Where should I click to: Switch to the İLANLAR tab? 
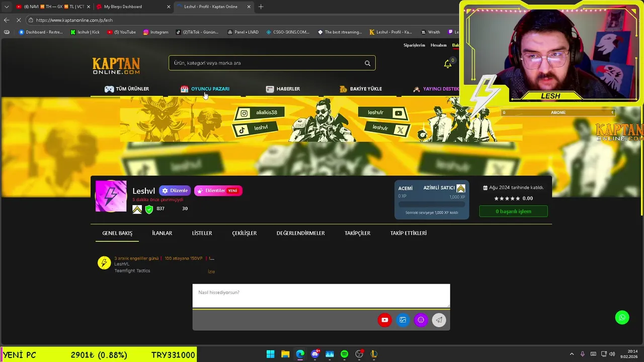coord(162,233)
